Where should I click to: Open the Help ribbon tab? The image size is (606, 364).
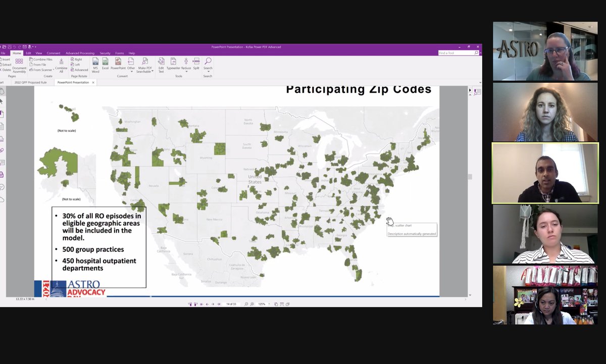(x=132, y=53)
